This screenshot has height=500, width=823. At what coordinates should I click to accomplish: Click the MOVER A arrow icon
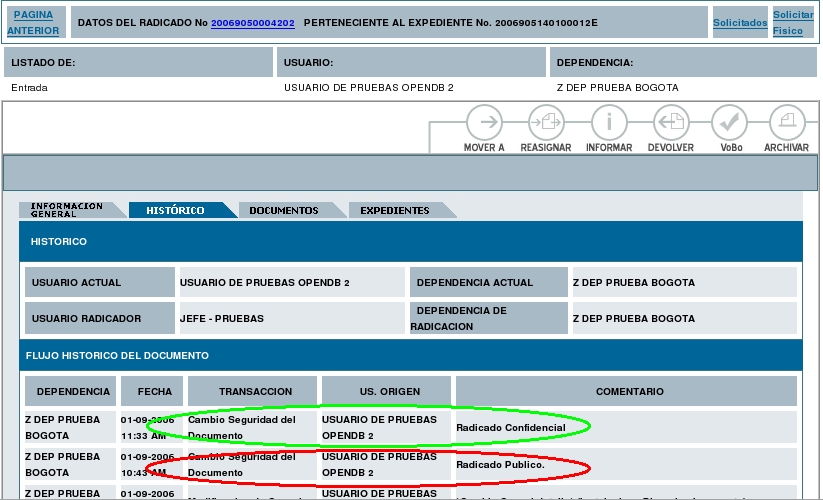pos(484,122)
